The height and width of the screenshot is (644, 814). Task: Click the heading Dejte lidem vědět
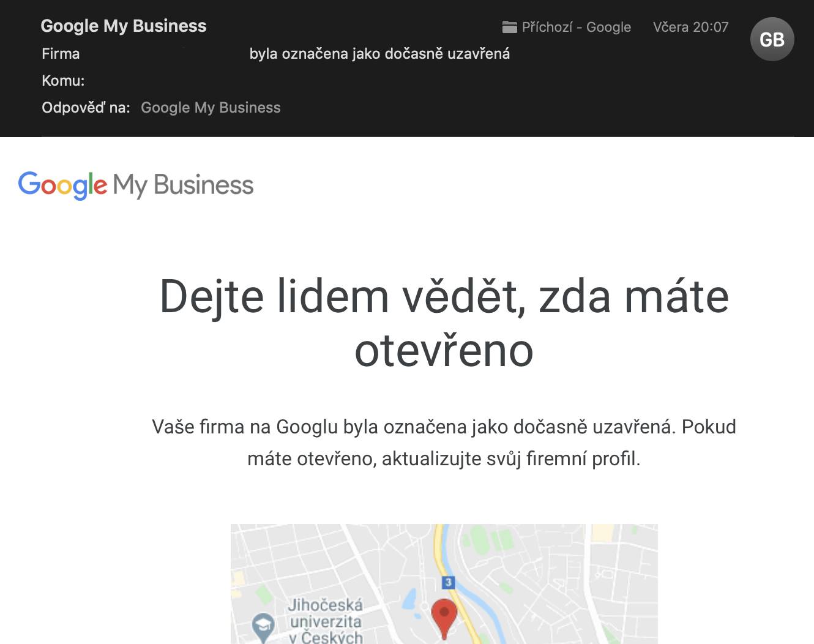coord(444,323)
